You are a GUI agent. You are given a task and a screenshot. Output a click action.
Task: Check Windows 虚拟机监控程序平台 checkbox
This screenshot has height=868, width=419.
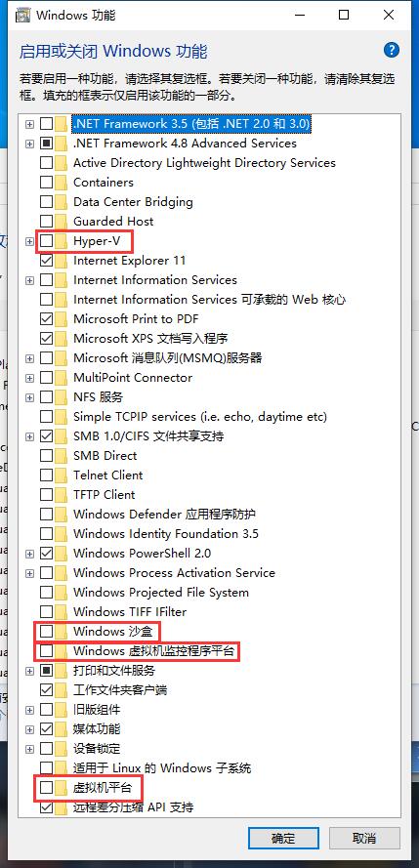[x=47, y=650]
